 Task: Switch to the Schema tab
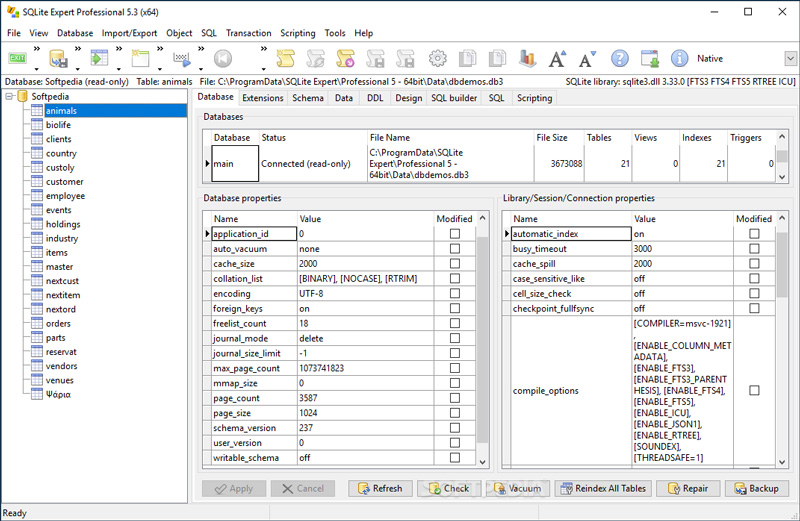click(308, 98)
